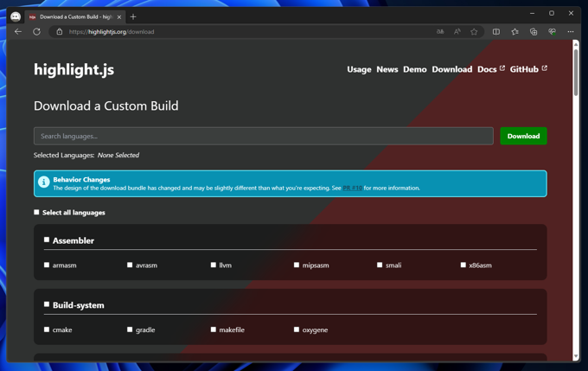Select the Download a Custom Build browser tab

(76, 17)
